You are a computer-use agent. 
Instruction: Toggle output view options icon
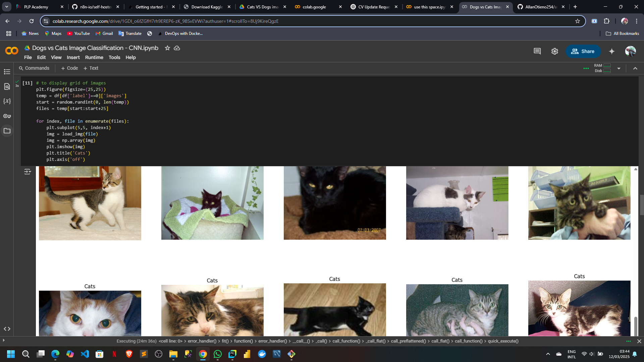tap(28, 172)
